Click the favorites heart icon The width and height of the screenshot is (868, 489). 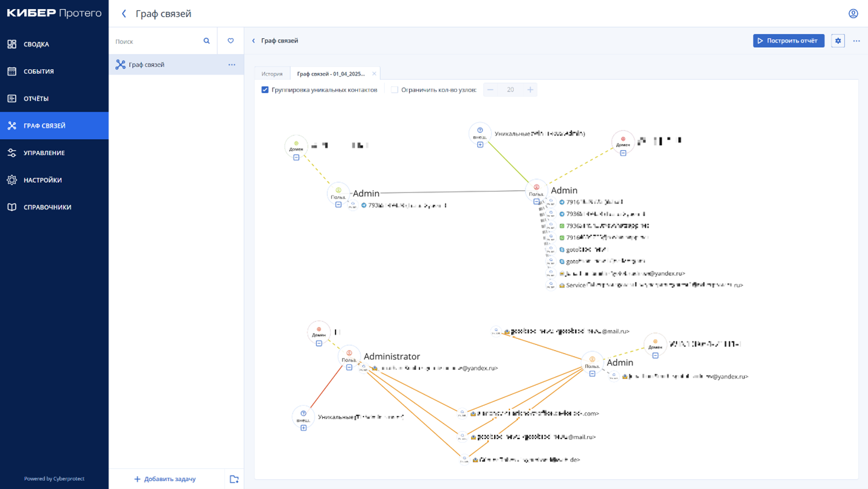(x=231, y=41)
